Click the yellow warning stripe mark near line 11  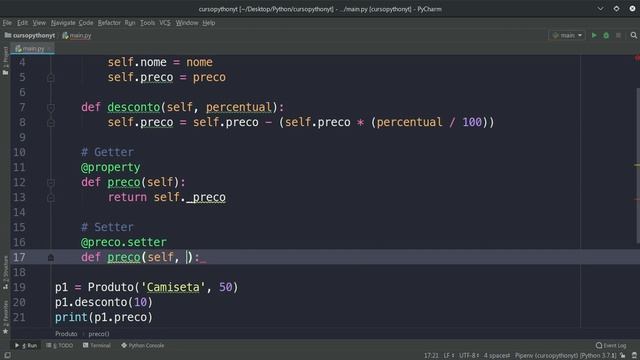(637, 165)
